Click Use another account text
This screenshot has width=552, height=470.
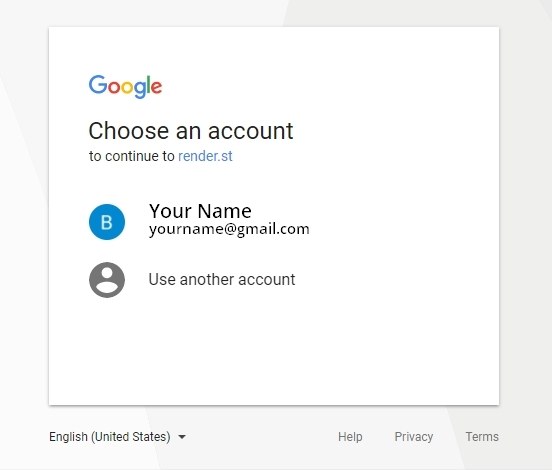pyautogui.click(x=222, y=280)
